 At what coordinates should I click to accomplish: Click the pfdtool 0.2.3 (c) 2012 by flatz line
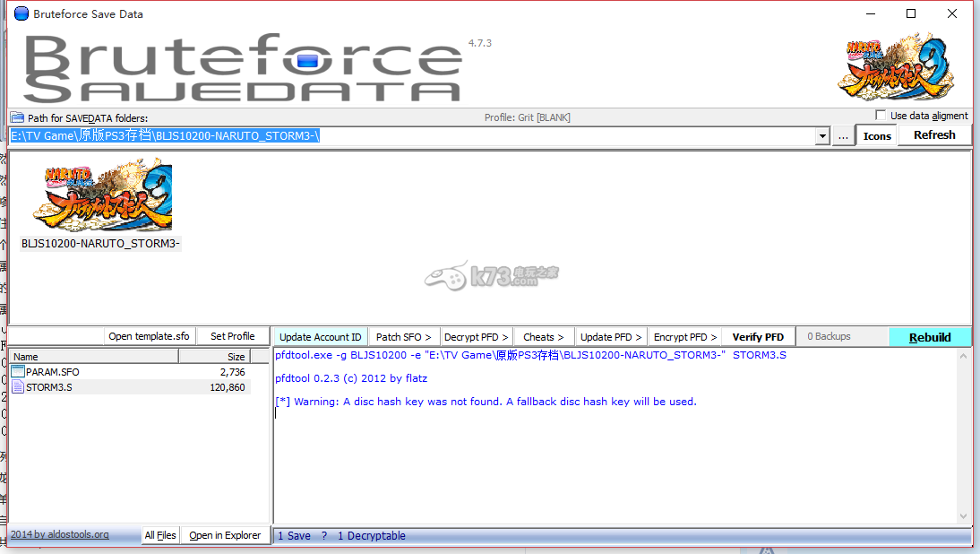351,378
